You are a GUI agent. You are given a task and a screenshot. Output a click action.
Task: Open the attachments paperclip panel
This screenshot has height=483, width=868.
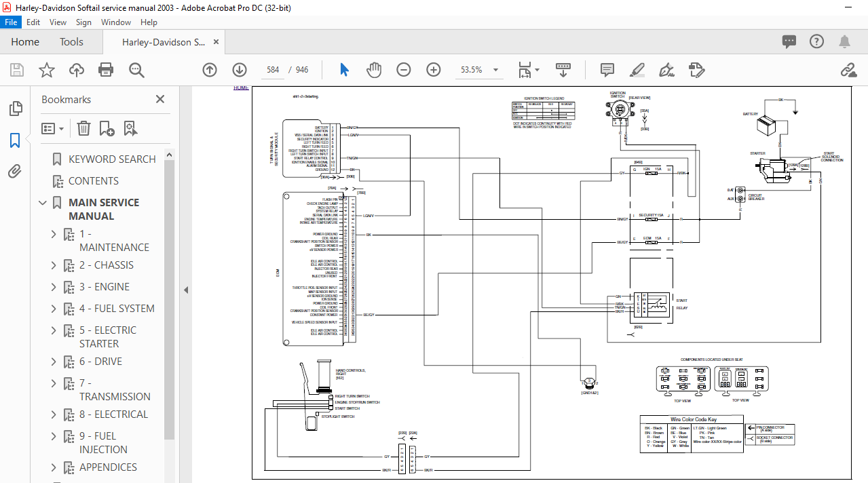[15, 172]
